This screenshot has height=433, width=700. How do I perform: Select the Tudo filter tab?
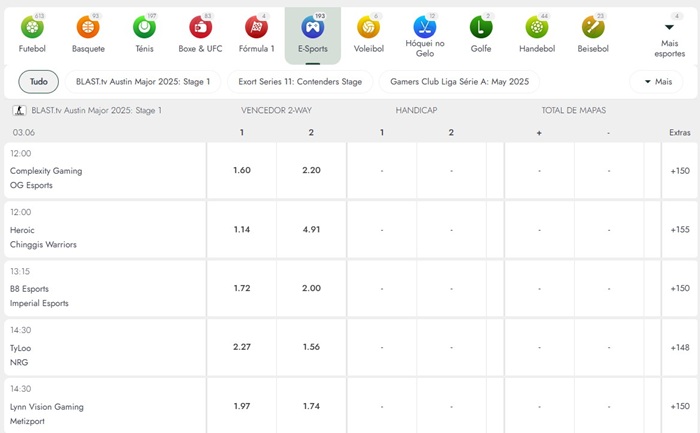coord(38,82)
